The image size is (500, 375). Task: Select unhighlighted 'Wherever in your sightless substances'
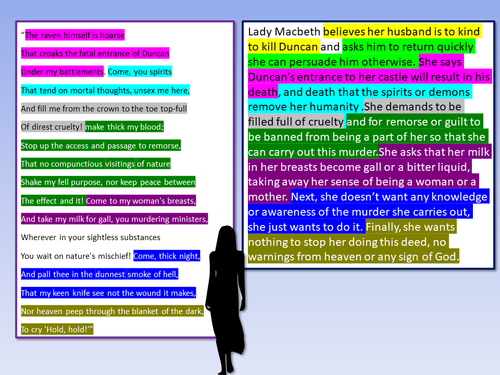click(91, 237)
